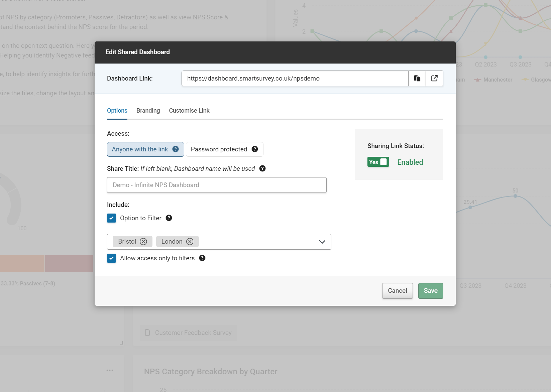Expand the filter selection dropdown
551x392 pixels.
322,242
